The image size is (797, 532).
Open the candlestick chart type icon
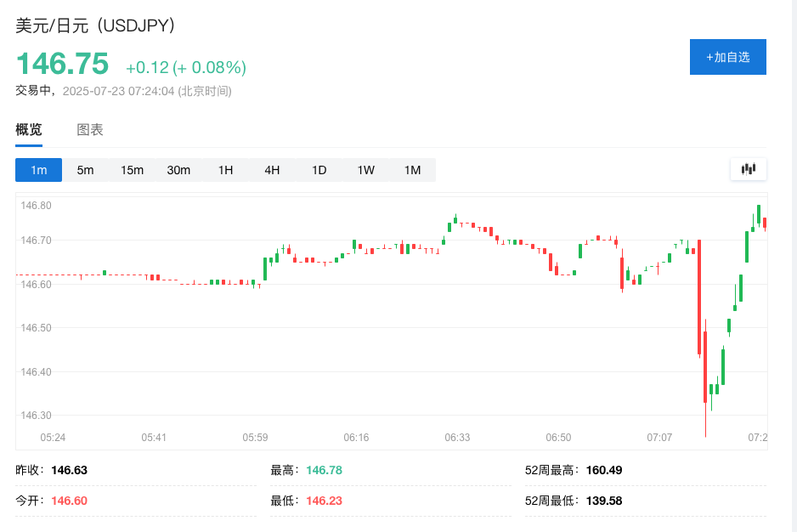(748, 169)
